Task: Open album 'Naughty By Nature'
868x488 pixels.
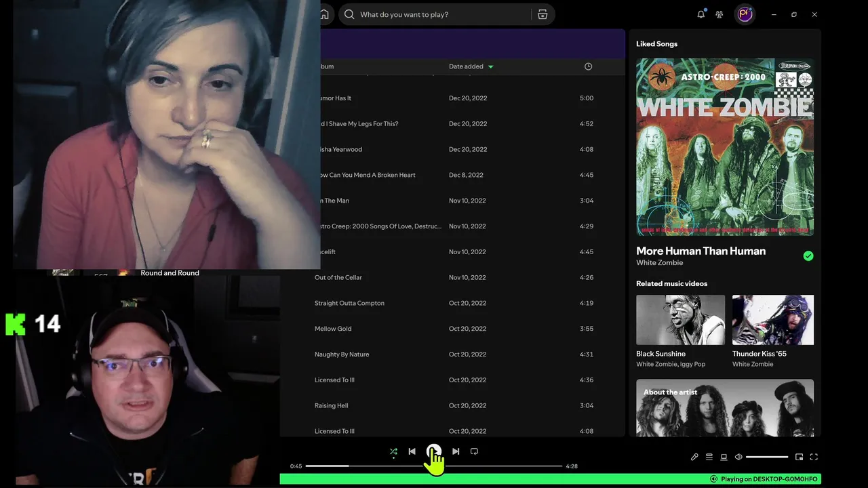Action: click(x=342, y=354)
